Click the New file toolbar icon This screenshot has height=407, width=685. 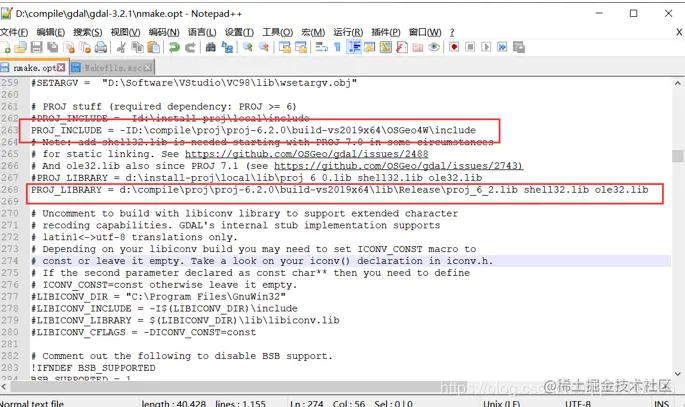click(5, 47)
